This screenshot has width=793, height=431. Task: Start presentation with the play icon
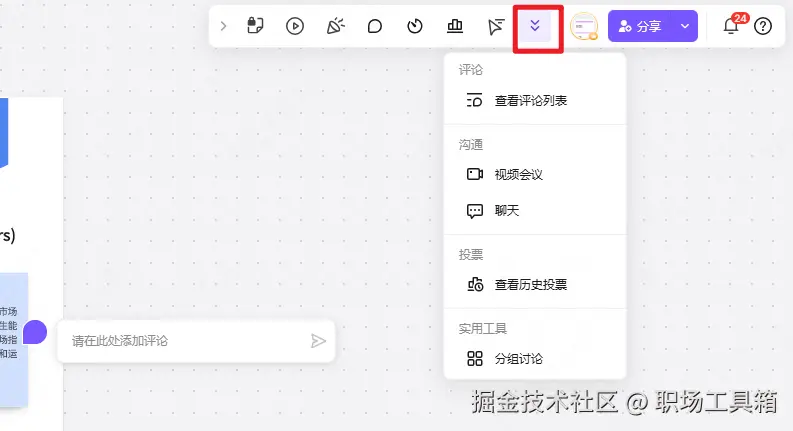coord(295,26)
